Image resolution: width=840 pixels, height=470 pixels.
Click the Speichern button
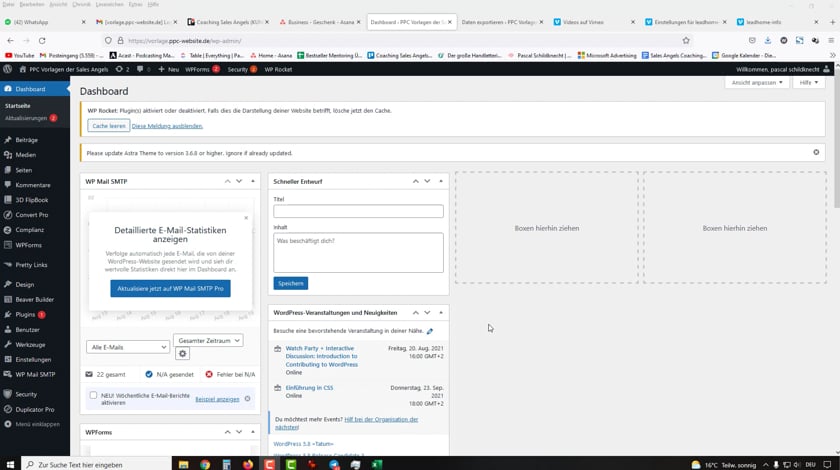point(290,284)
